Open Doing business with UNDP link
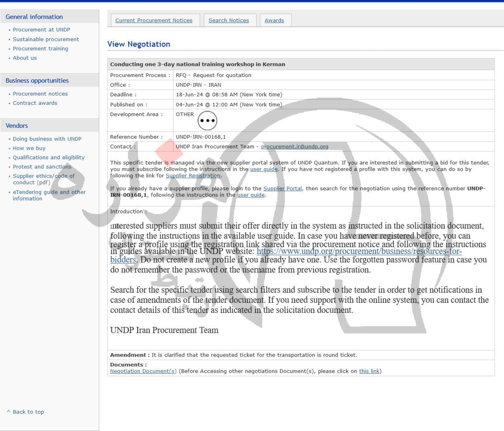 [x=47, y=139]
